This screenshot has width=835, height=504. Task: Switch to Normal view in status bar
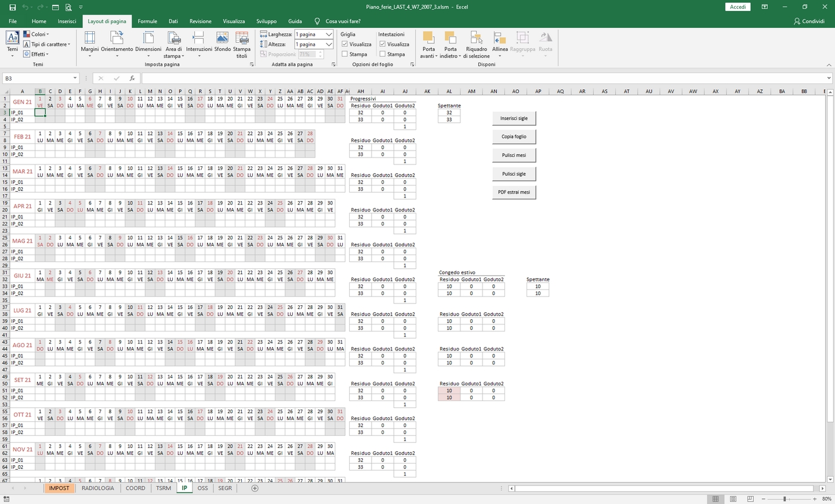tap(716, 499)
